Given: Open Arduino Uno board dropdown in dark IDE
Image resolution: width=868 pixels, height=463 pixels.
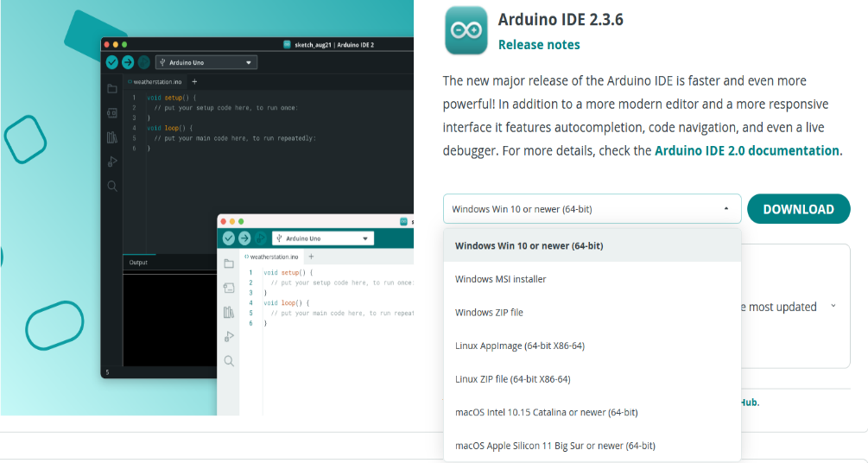Looking at the screenshot, I should [206, 62].
